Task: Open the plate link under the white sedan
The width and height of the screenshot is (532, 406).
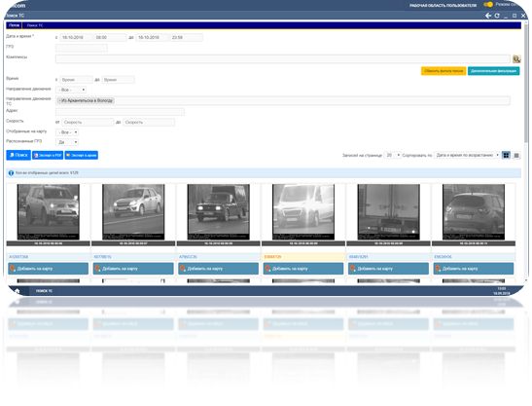Action: pyautogui.click(x=102, y=257)
